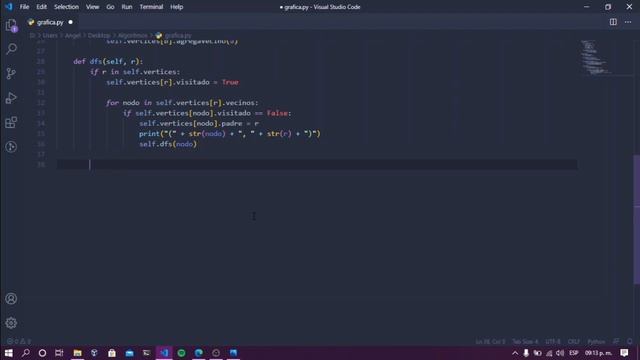Click the 'True' keyword in the visitado line
640x360 pixels.
pyautogui.click(x=230, y=82)
